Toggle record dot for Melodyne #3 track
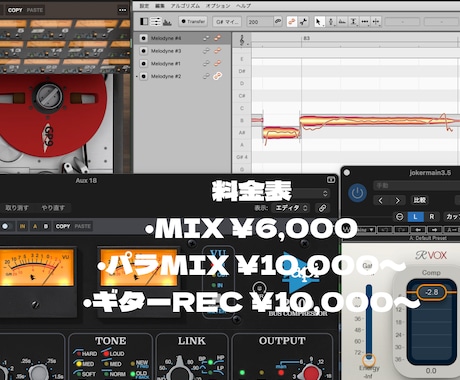 tap(143, 51)
